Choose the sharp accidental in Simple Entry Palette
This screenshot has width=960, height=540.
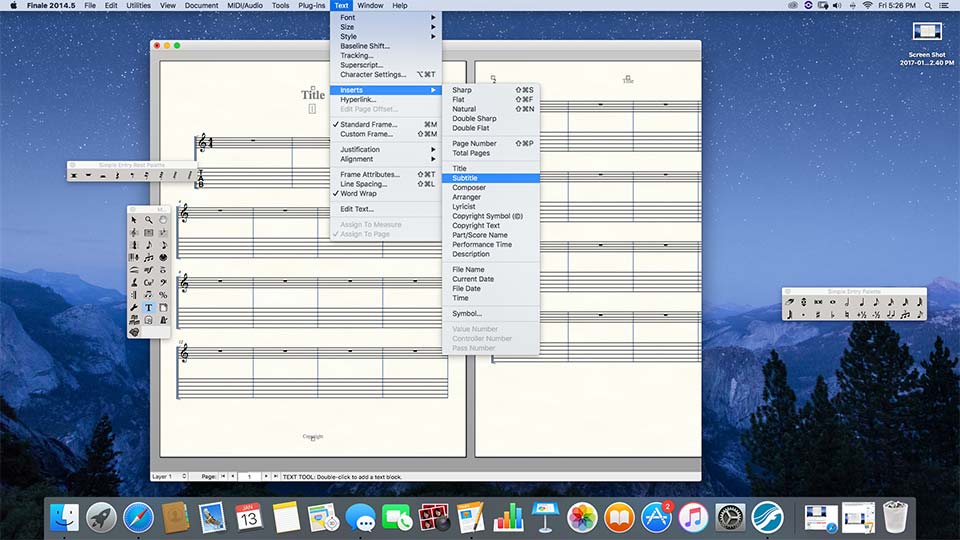pos(818,315)
